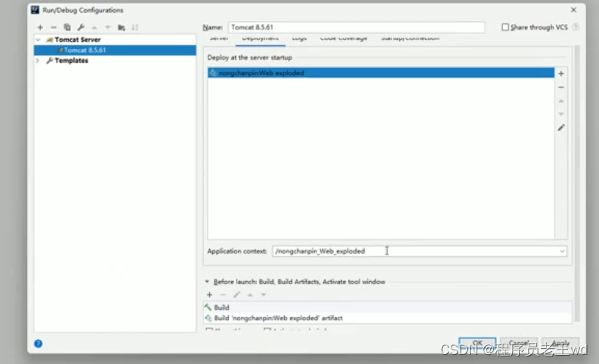Image resolution: width=599 pixels, height=364 pixels.
Task: Switch to the Startup/Connection tab
Action: (410, 39)
